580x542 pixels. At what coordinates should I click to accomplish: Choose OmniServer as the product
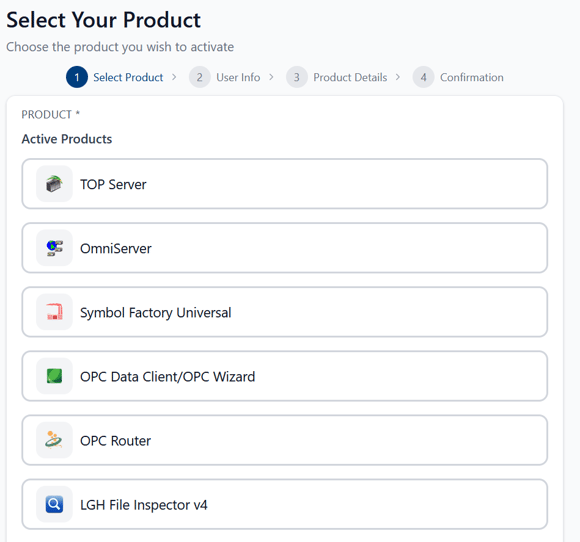[x=284, y=248]
